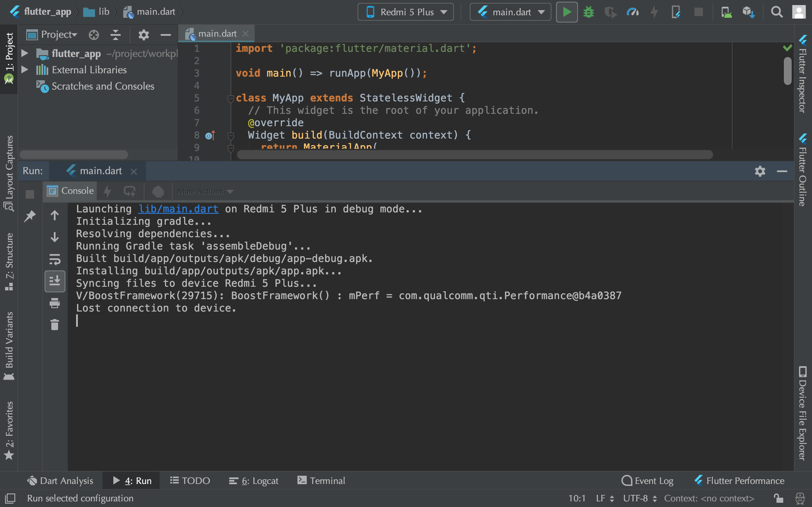The width and height of the screenshot is (812, 507).
Task: Open the AVD Manager icon
Action: tap(726, 12)
